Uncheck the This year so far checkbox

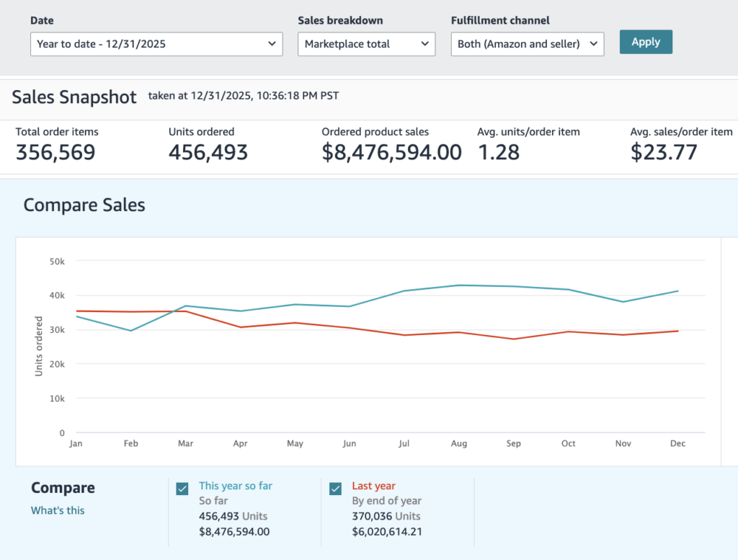tap(182, 489)
